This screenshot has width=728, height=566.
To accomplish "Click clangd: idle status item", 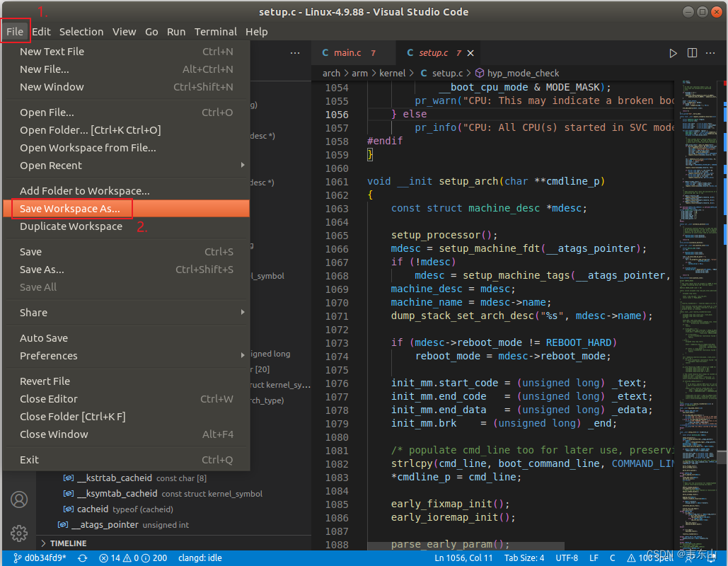I will [200, 558].
